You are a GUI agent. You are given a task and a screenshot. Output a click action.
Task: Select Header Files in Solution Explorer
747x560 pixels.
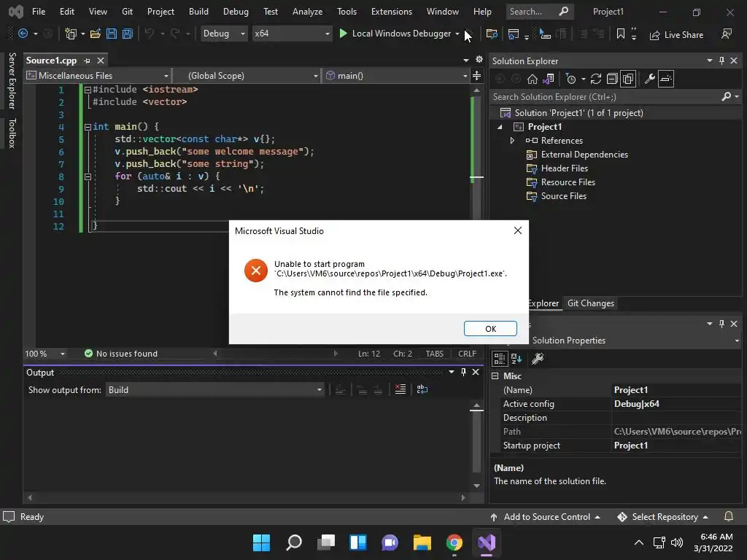pyautogui.click(x=564, y=168)
